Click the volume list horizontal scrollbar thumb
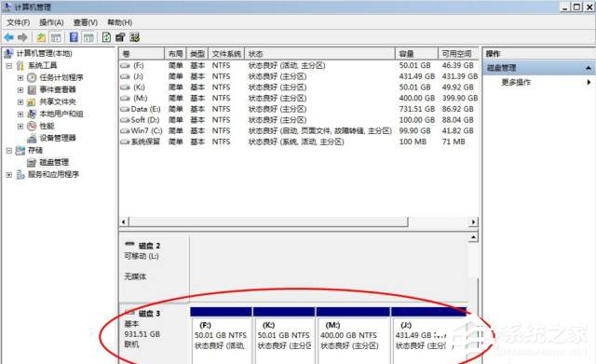This screenshot has height=364, width=596. click(269, 222)
